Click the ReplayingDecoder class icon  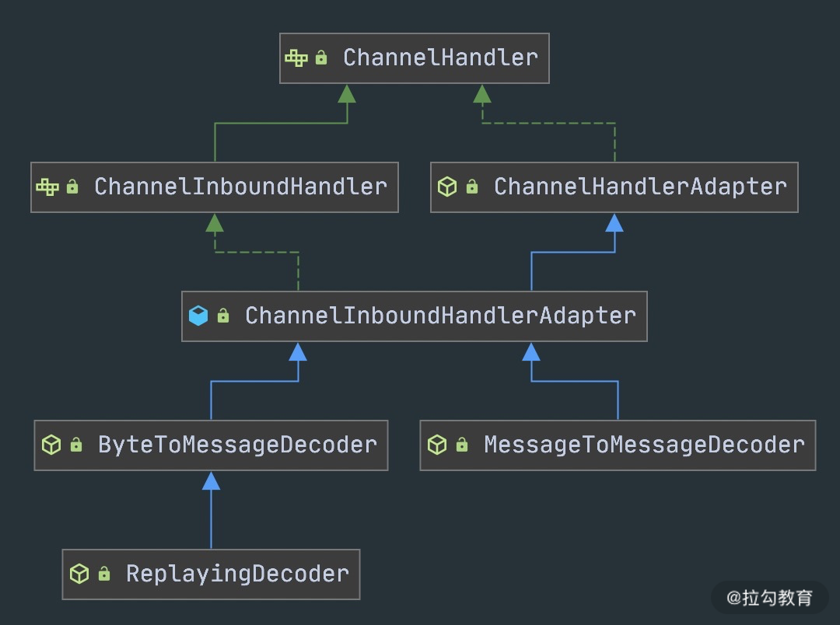tap(79, 574)
